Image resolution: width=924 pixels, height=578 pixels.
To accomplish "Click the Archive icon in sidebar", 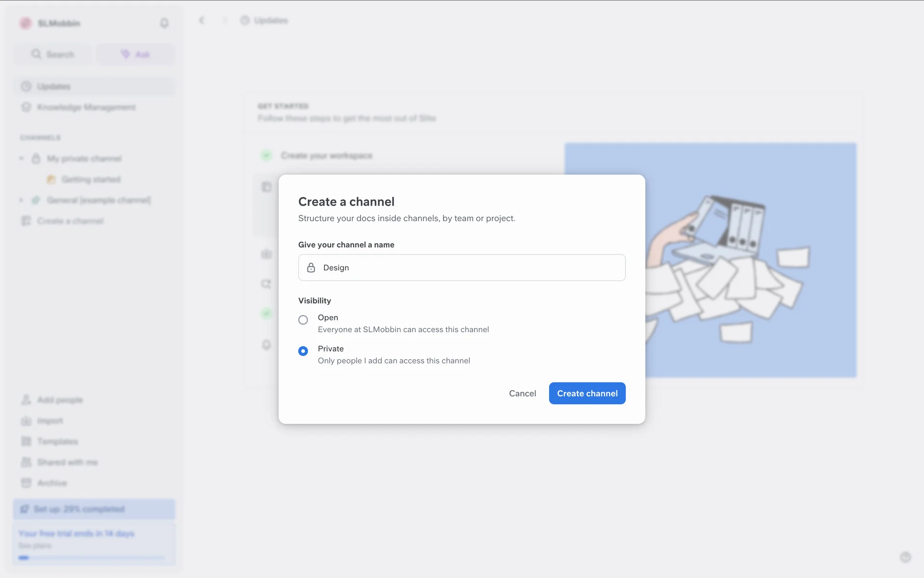I will [26, 483].
